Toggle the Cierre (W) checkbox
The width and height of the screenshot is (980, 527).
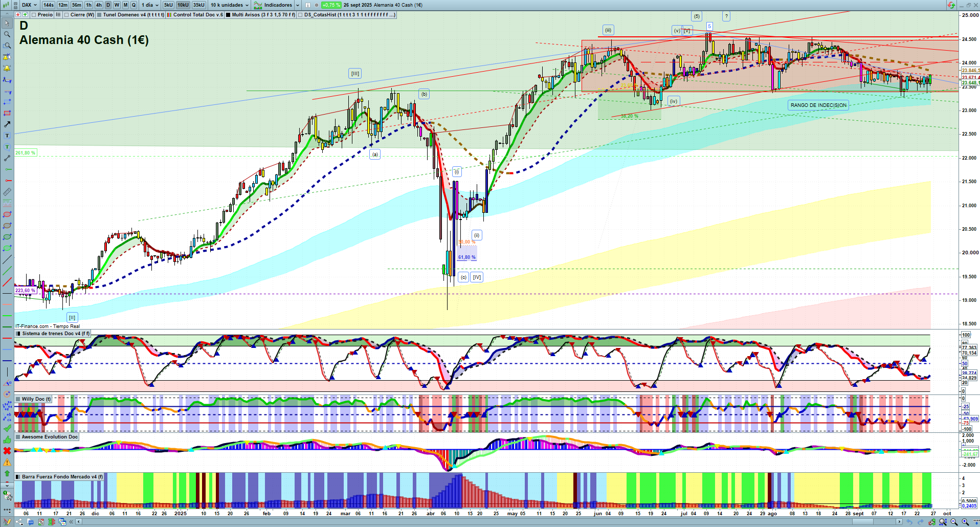tap(66, 15)
